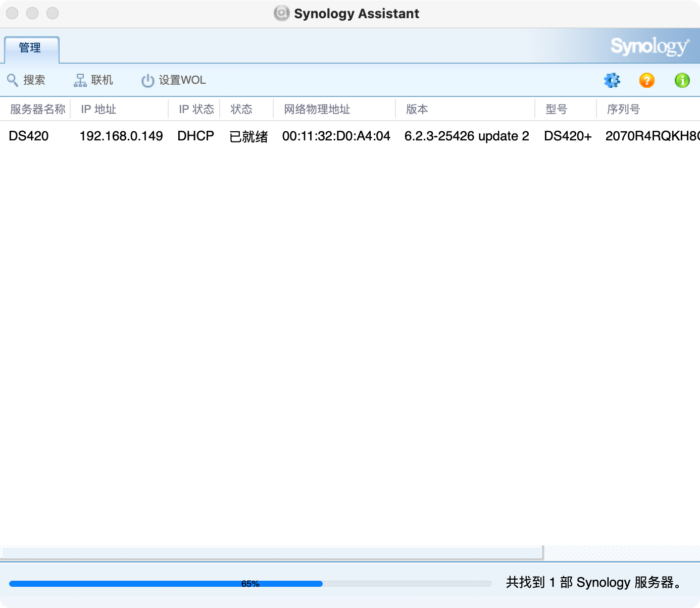Sort by the IP 状态 column header
Viewport: 700px width, 608px height.
click(x=195, y=109)
